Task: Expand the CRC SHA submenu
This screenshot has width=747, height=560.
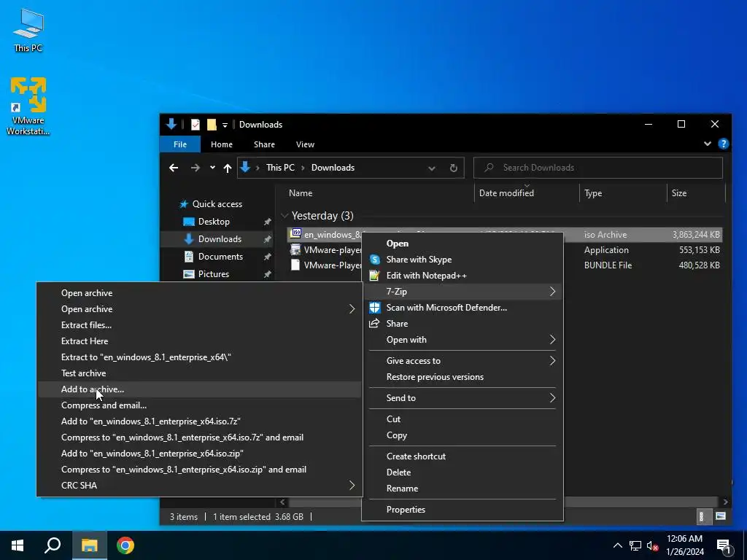Action: point(199,485)
